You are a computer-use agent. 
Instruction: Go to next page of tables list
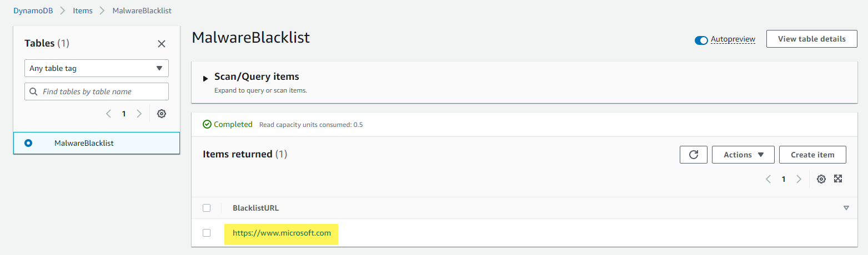[139, 114]
